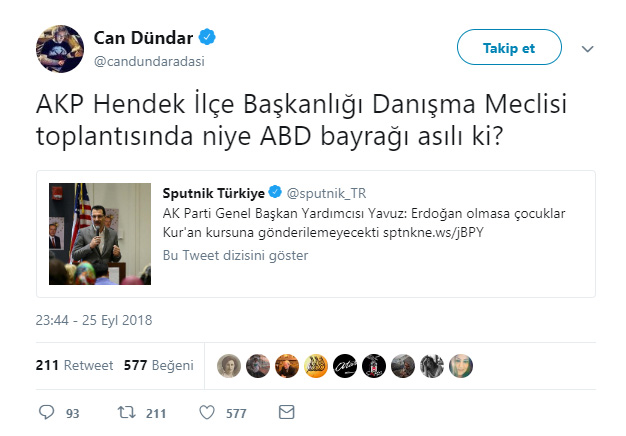Show thread via Bu Tweet dizisini göster
This screenshot has width=626, height=436.
[236, 255]
